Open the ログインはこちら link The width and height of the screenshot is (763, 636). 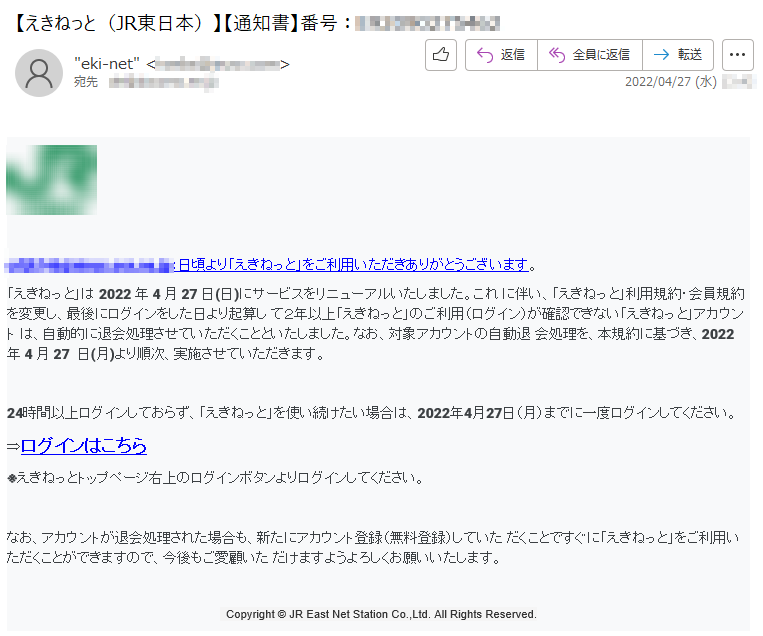tap(84, 445)
